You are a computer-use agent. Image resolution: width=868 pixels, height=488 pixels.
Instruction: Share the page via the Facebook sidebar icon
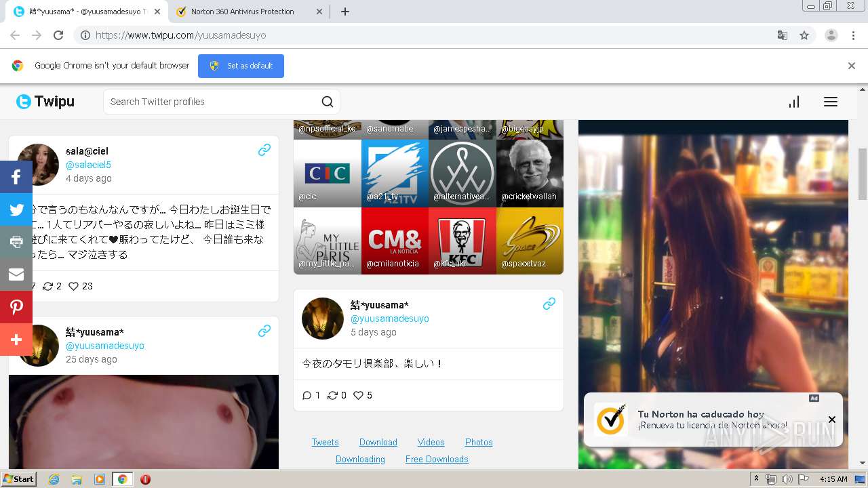(16, 177)
